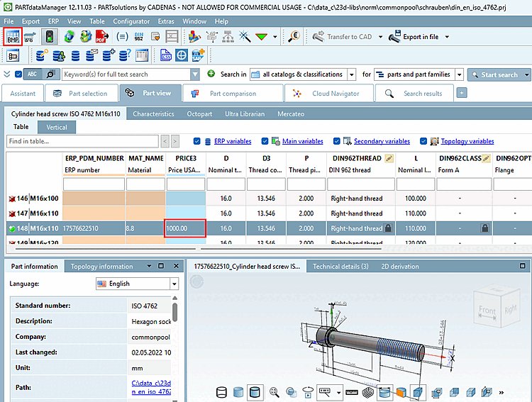Open the Secondary variables link
Image resolution: width=532 pixels, height=402 pixels.
pos(382,141)
